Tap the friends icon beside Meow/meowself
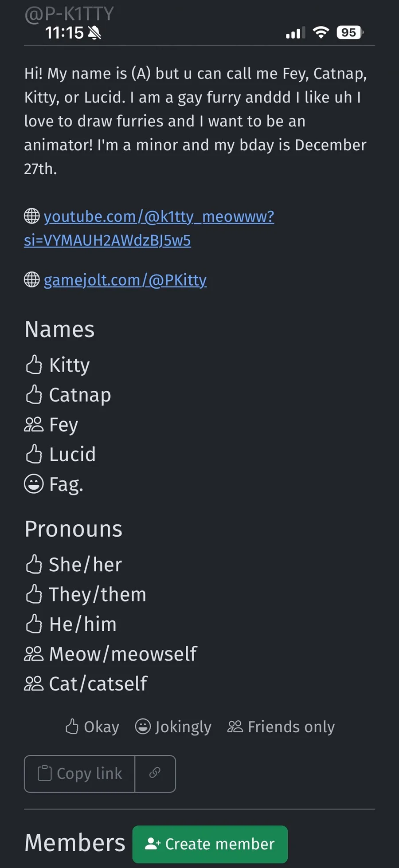Viewport: 399px width, 868px height. pyautogui.click(x=34, y=654)
